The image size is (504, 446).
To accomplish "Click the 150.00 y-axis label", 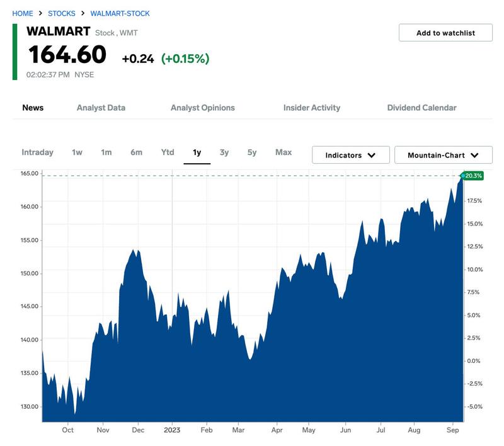I will pos(29,273).
